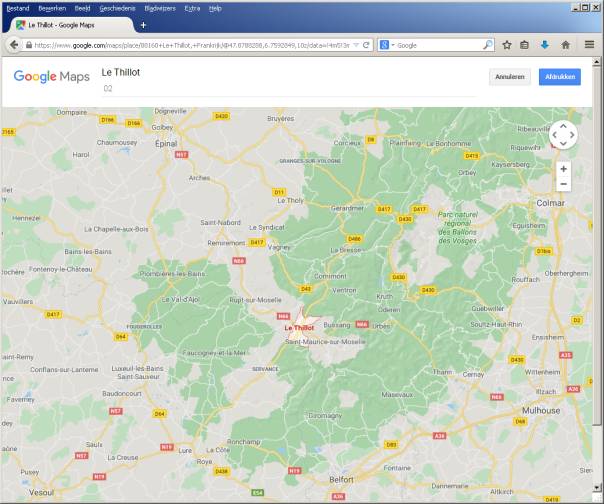
Task: Click the padlock site identity icon
Action: pos(29,45)
